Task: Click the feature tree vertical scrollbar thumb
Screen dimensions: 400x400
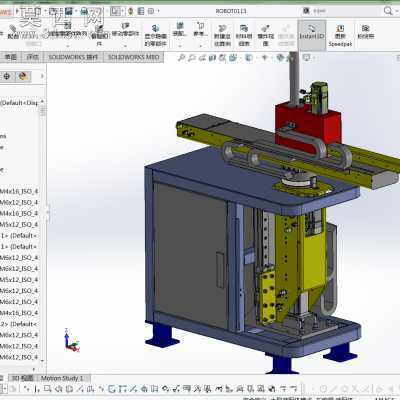Action: 42,112
